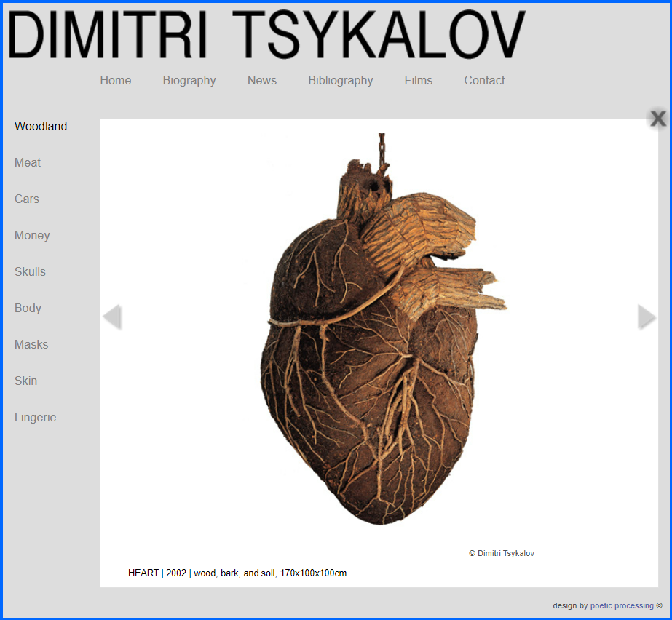Open the Money gallery
The width and height of the screenshot is (672, 620).
coord(32,236)
